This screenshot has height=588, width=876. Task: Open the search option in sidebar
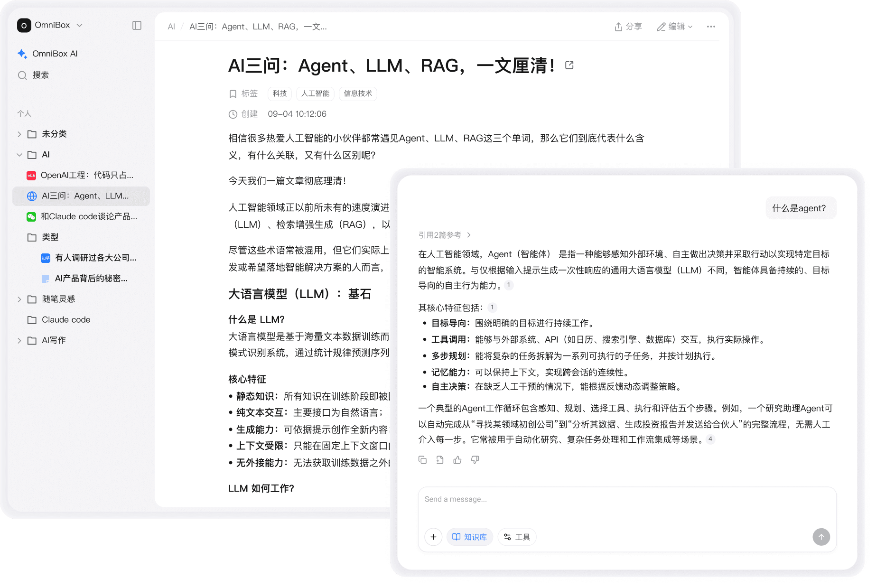[33, 75]
